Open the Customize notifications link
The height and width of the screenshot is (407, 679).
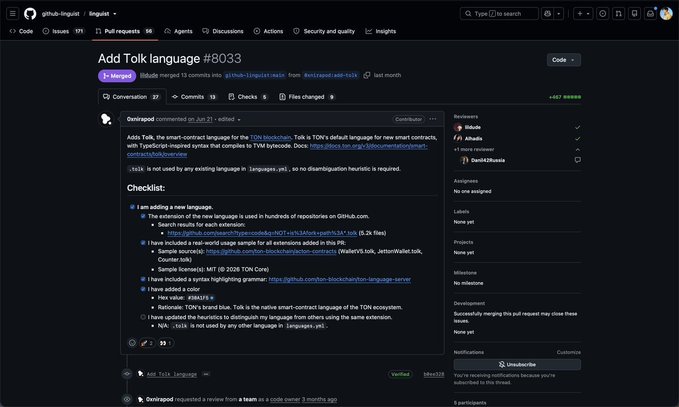[x=569, y=352]
